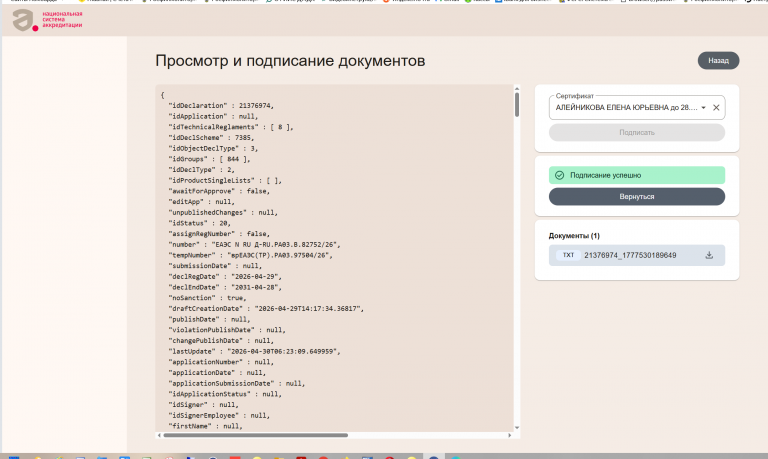
Task: Click the "declEndDate" : "2031-04-28" line
Action: point(225,288)
